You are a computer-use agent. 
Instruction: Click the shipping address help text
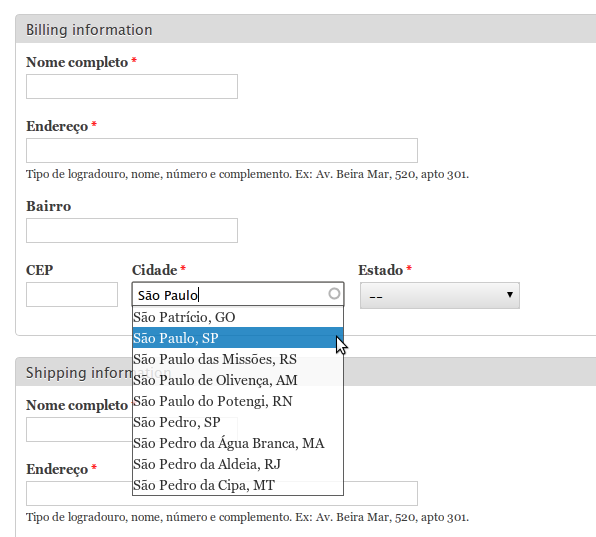click(247, 517)
